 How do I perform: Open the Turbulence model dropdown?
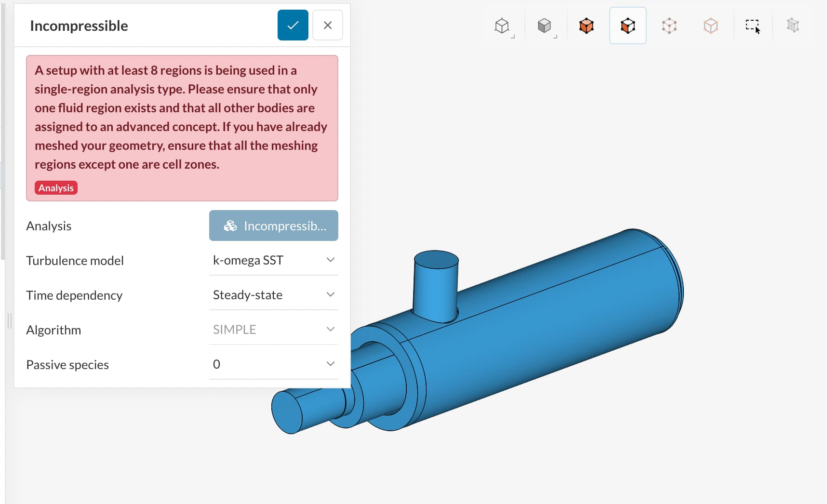pyautogui.click(x=331, y=260)
